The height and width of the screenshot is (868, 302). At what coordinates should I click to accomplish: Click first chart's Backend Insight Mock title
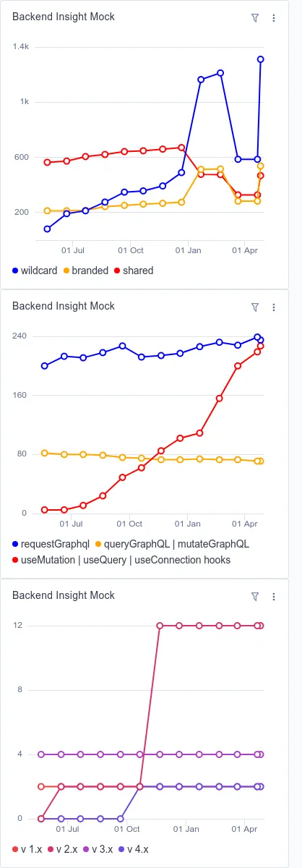point(64,17)
